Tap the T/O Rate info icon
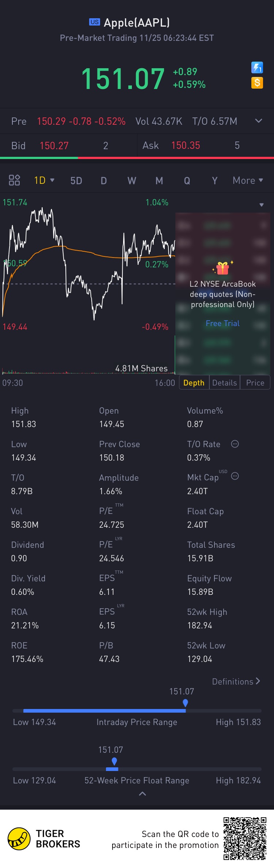274x868 pixels. 235,444
